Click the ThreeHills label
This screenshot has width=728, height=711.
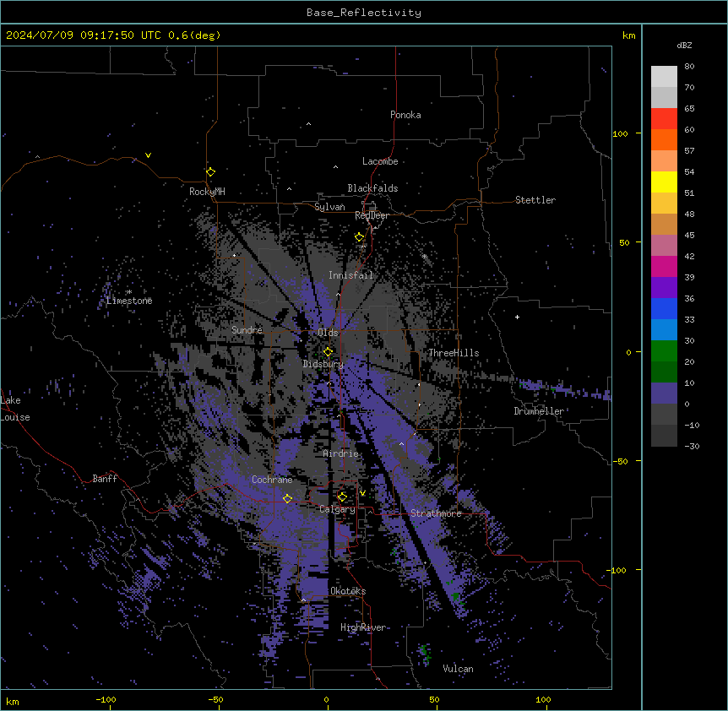pos(454,353)
